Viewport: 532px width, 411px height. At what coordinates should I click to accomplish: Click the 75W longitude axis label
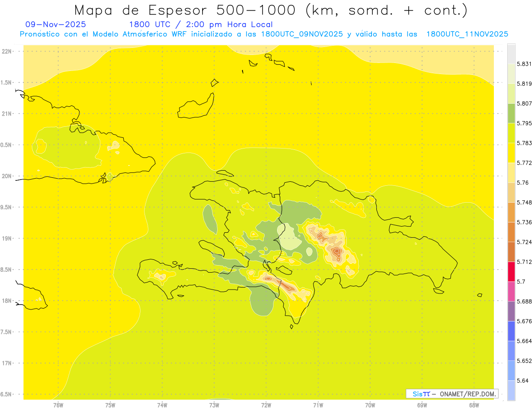(110, 405)
